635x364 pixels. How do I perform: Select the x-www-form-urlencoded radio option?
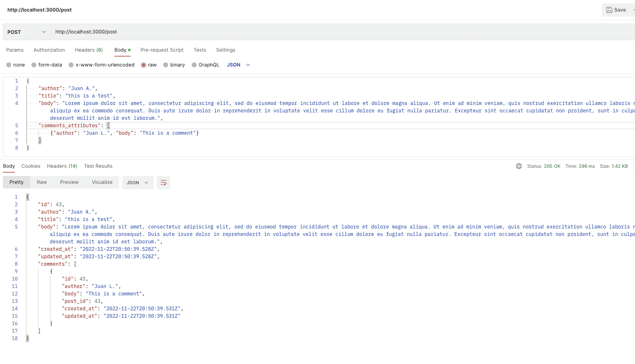click(71, 65)
